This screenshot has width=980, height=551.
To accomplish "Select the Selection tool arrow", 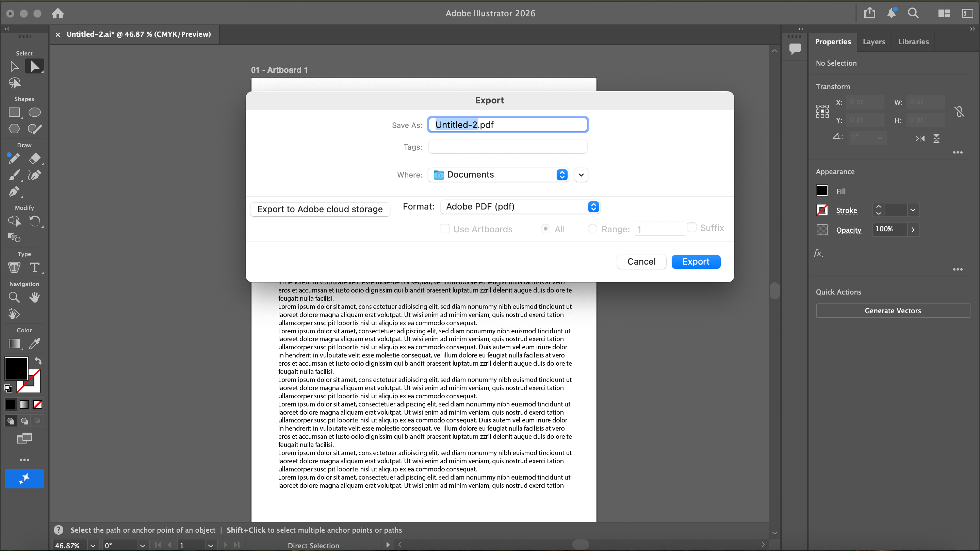I will pyautogui.click(x=14, y=66).
